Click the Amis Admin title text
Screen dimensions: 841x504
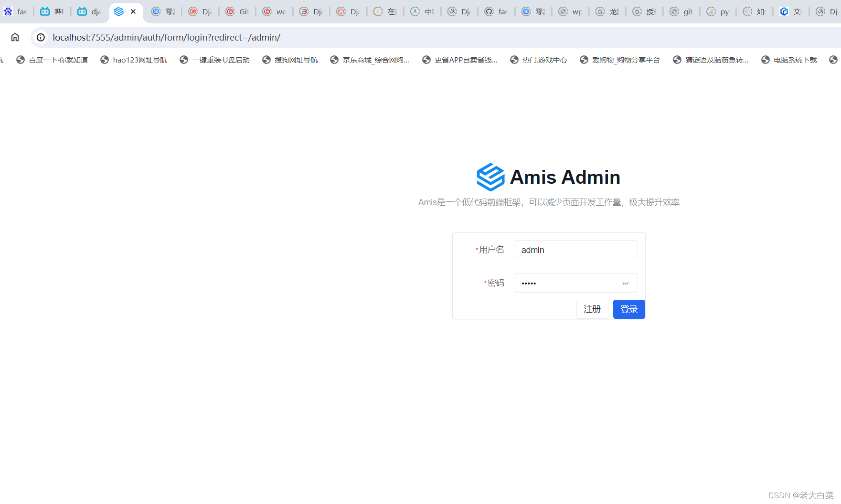pyautogui.click(x=565, y=177)
